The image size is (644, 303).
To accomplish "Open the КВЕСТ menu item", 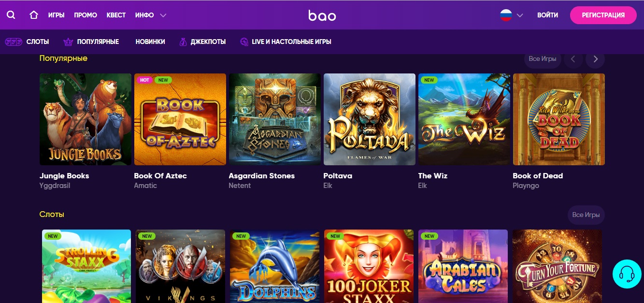I will tap(116, 15).
